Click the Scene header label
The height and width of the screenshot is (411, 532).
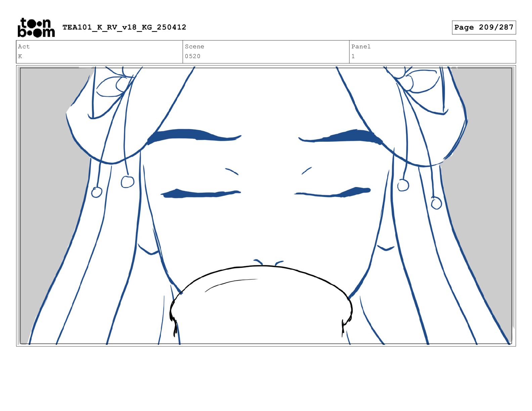[x=194, y=47]
